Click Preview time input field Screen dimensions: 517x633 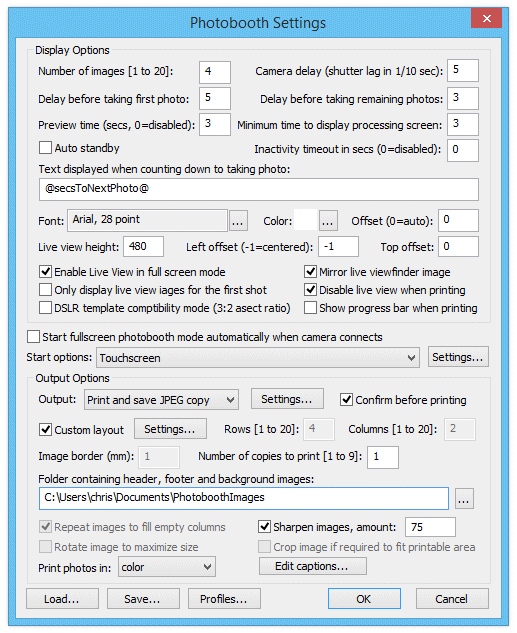215,124
